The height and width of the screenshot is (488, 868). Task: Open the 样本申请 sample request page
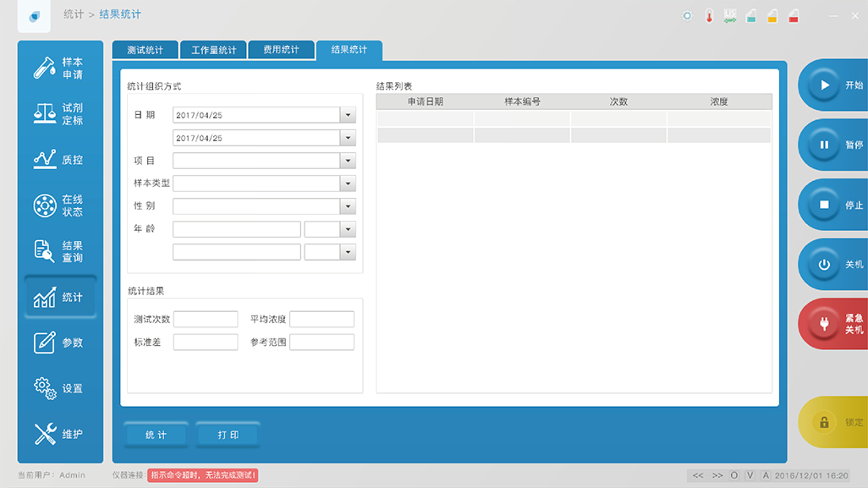pos(58,69)
